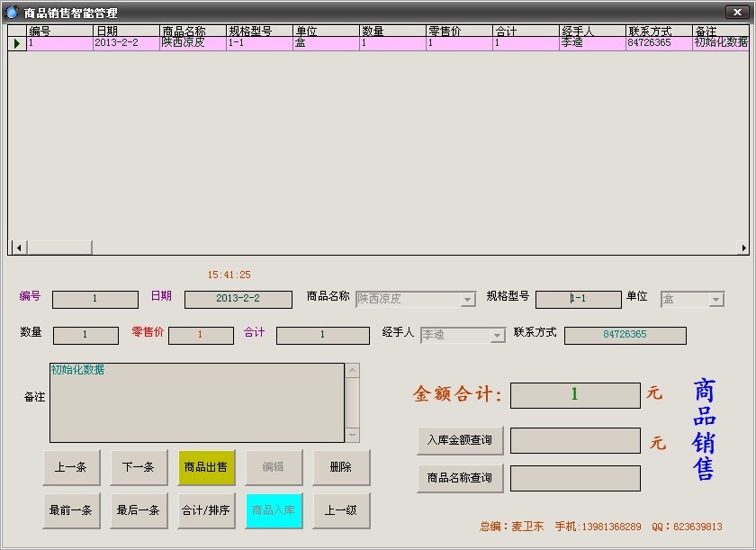Click grid cell 1-1 in 规格型号 column

coord(259,43)
